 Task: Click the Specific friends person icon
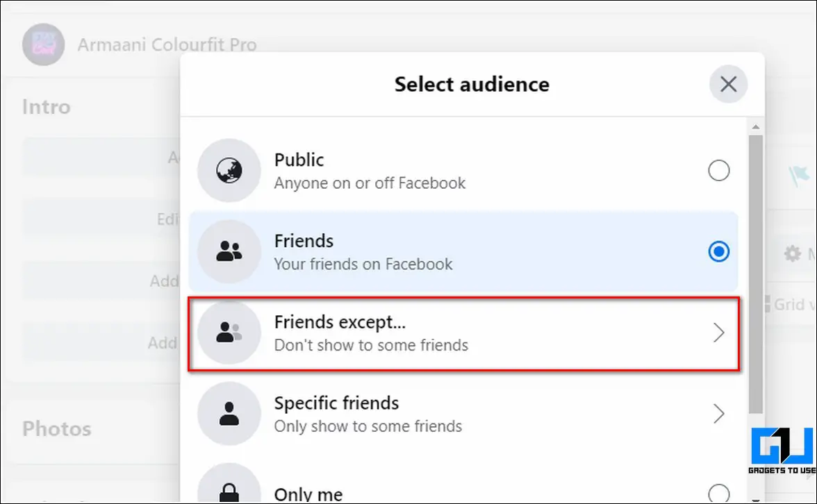[229, 414]
